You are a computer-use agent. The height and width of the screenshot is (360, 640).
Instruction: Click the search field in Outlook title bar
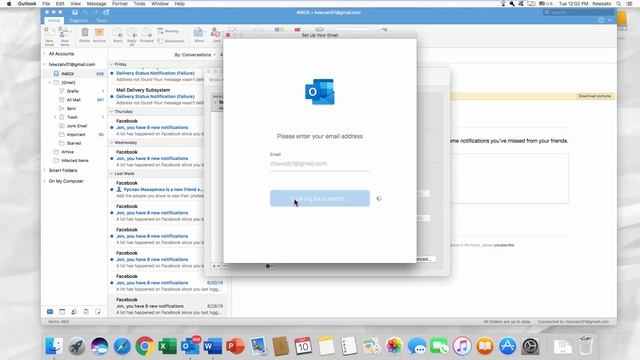click(x=577, y=13)
